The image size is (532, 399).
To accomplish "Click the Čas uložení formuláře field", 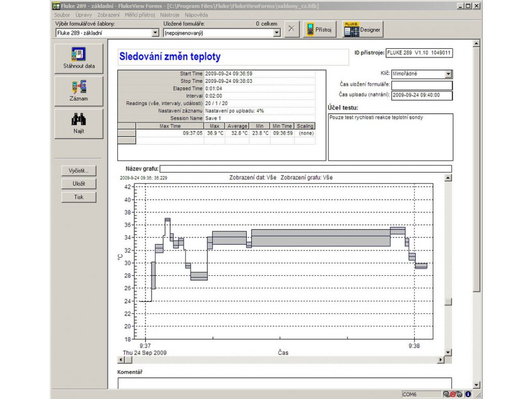I will pyautogui.click(x=422, y=85).
